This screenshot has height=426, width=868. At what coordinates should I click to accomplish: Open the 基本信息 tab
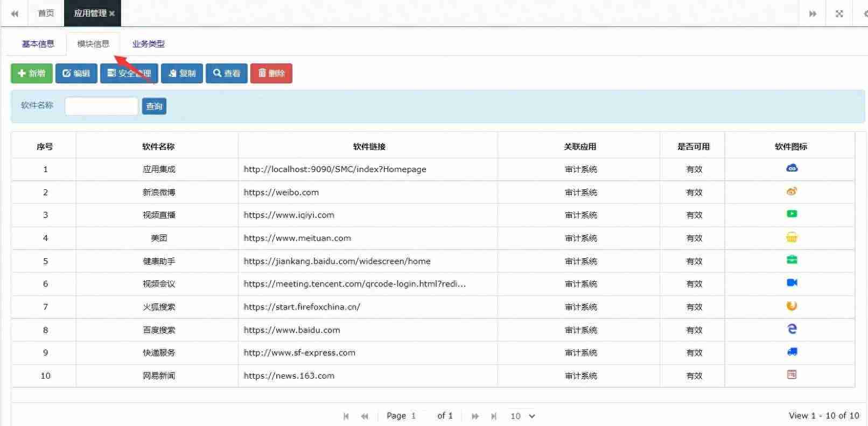point(38,44)
